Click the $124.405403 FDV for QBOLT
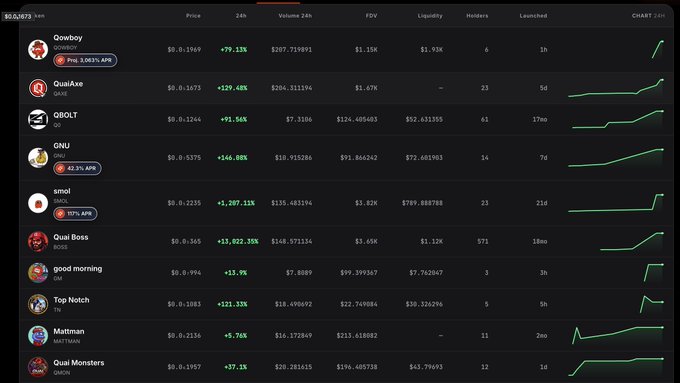Viewport: 680px width, 383px height. pyautogui.click(x=357, y=119)
